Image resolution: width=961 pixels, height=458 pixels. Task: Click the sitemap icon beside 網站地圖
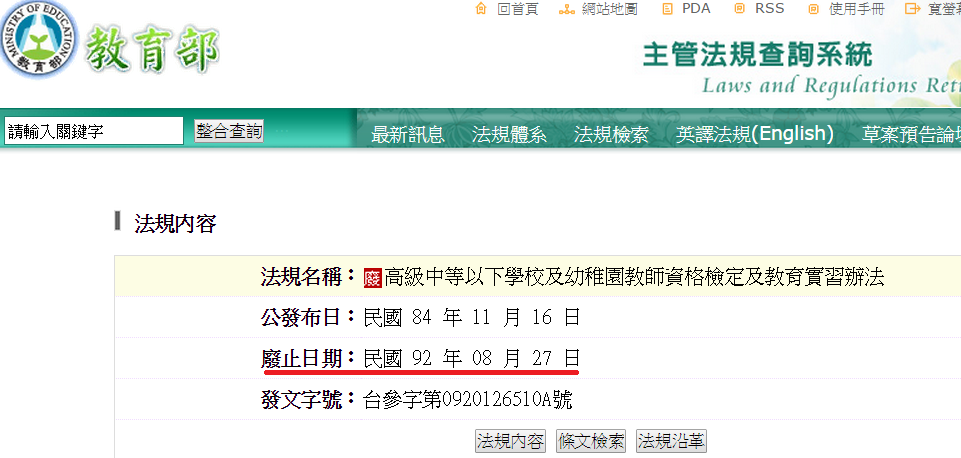[x=566, y=9]
